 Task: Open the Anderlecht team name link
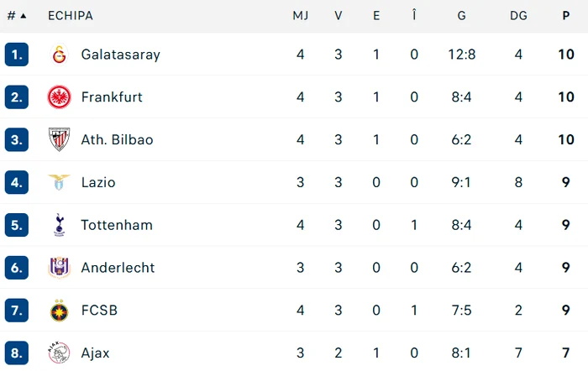(118, 268)
